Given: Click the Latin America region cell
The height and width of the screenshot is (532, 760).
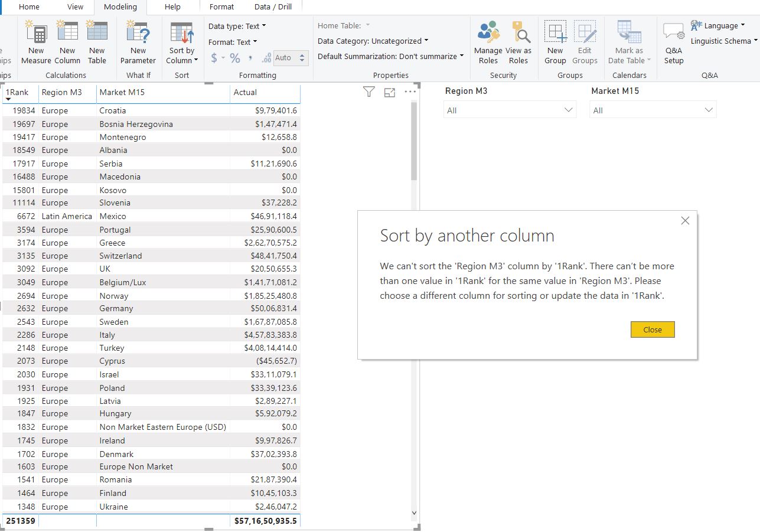Looking at the screenshot, I should (67, 216).
